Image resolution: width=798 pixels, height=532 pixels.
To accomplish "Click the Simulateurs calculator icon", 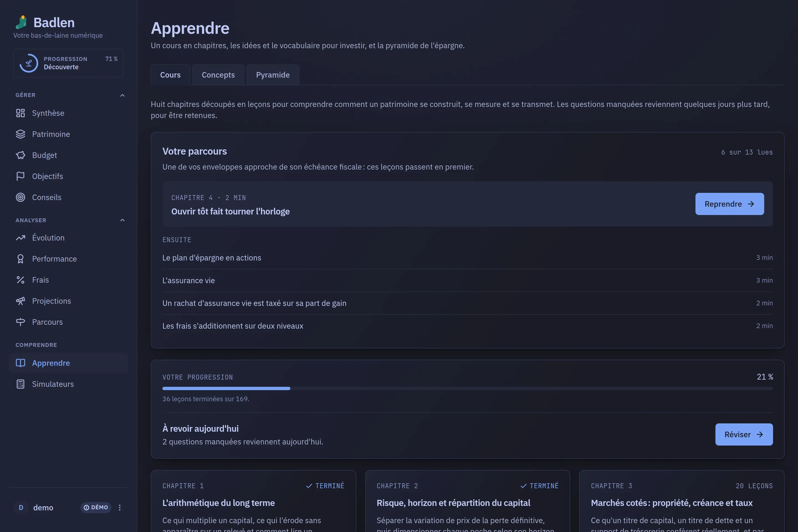I will pos(20,384).
